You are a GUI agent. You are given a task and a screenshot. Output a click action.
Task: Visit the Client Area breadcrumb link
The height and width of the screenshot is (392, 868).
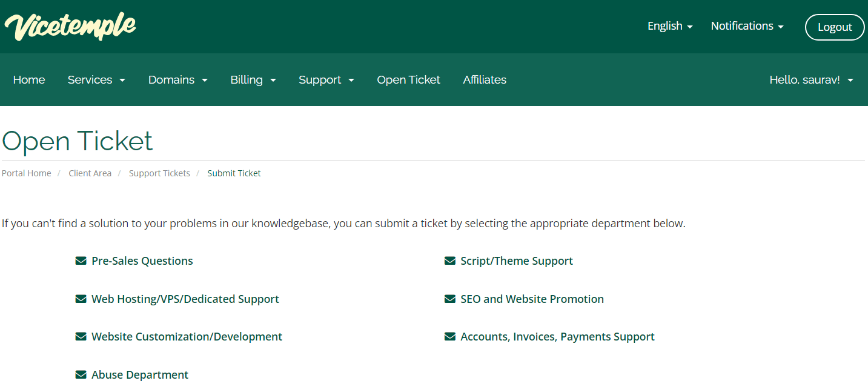coord(90,173)
